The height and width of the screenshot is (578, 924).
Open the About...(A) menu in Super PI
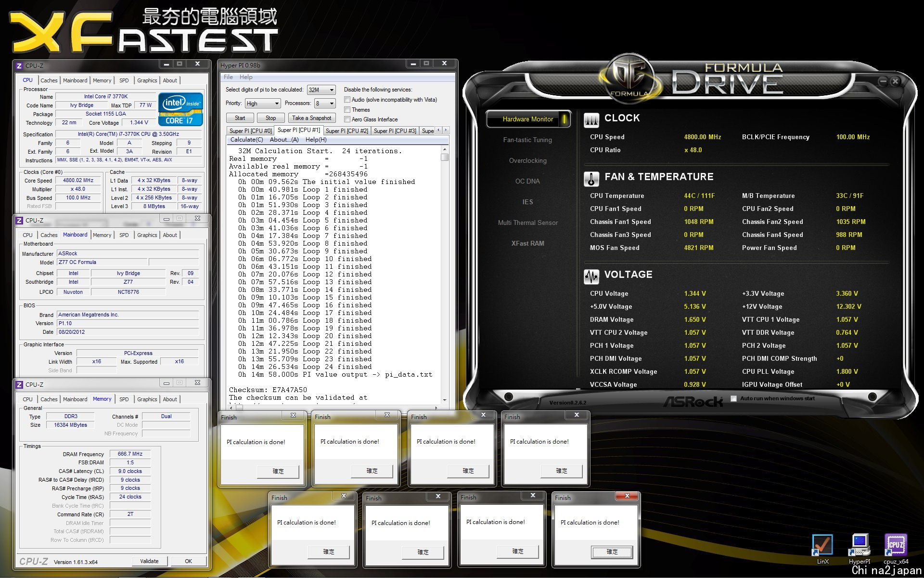[284, 140]
